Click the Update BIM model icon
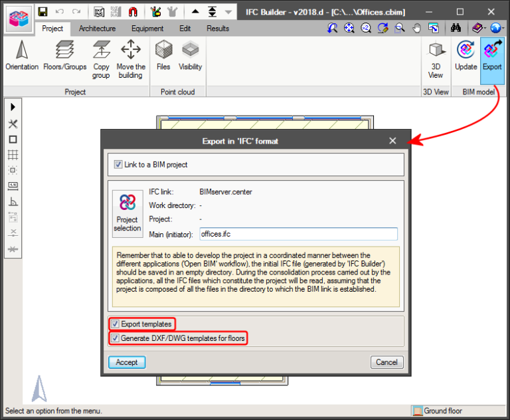The width and height of the screenshot is (510, 420). [466, 56]
